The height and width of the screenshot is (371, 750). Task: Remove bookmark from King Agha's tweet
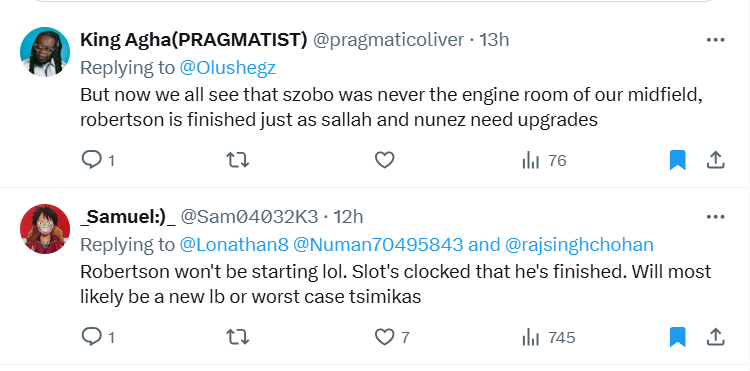point(677,160)
